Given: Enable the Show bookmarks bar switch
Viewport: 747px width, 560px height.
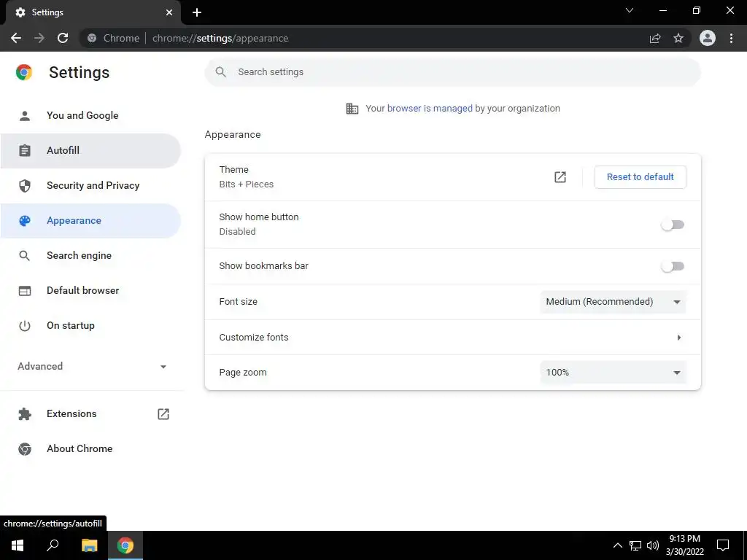Looking at the screenshot, I should 673,266.
